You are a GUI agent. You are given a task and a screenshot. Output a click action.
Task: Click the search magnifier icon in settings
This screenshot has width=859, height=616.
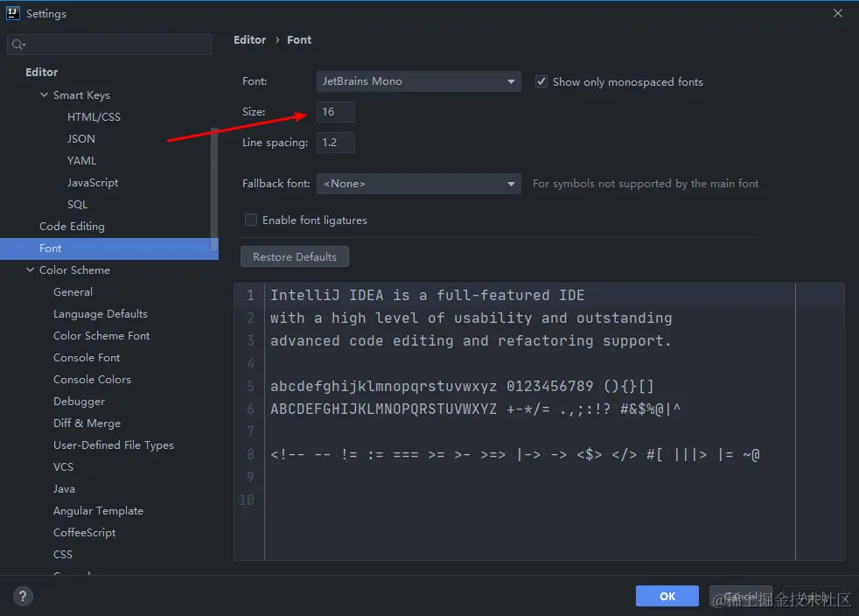tap(18, 45)
